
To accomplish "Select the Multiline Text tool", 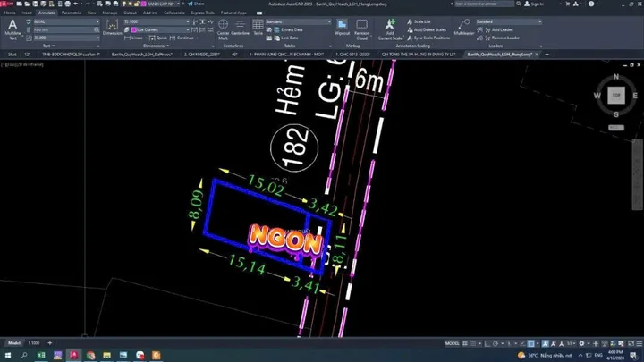I will [x=13, y=29].
